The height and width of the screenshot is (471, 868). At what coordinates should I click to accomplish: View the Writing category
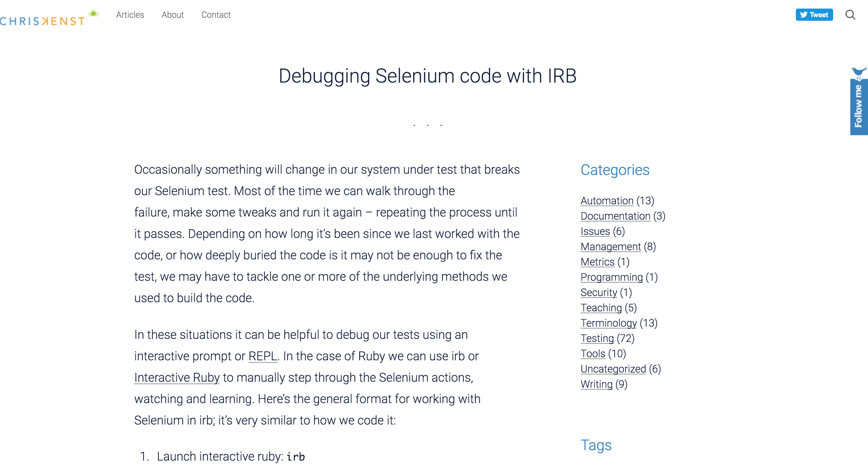(x=596, y=384)
